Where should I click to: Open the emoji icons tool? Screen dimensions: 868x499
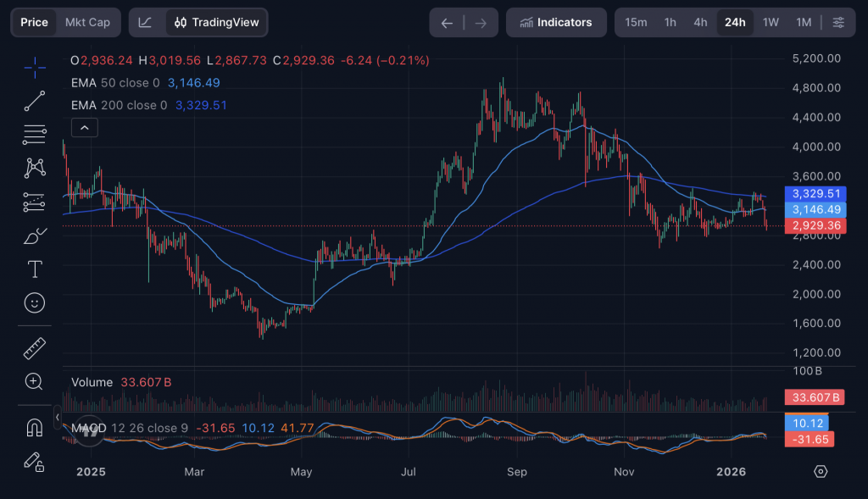tap(35, 302)
